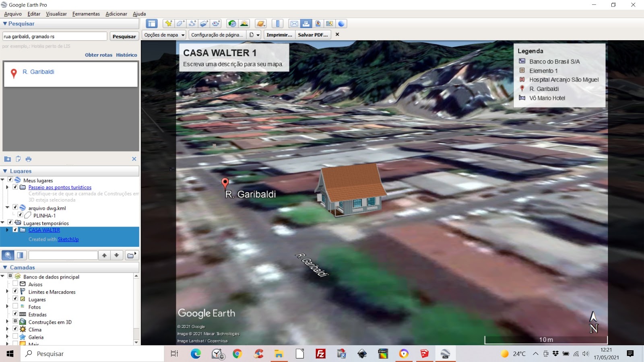
Task: Select the Add Image Overlay tool
Action: coord(204,24)
